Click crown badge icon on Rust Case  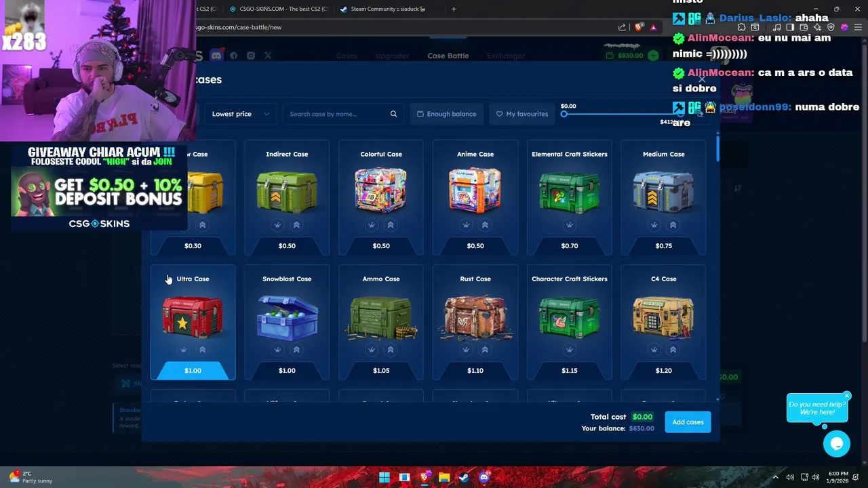[x=466, y=350]
